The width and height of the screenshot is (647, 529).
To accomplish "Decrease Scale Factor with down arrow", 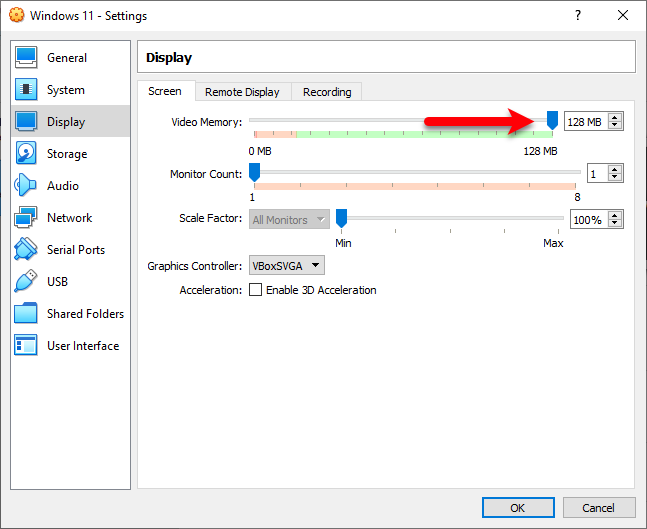I will point(615,224).
